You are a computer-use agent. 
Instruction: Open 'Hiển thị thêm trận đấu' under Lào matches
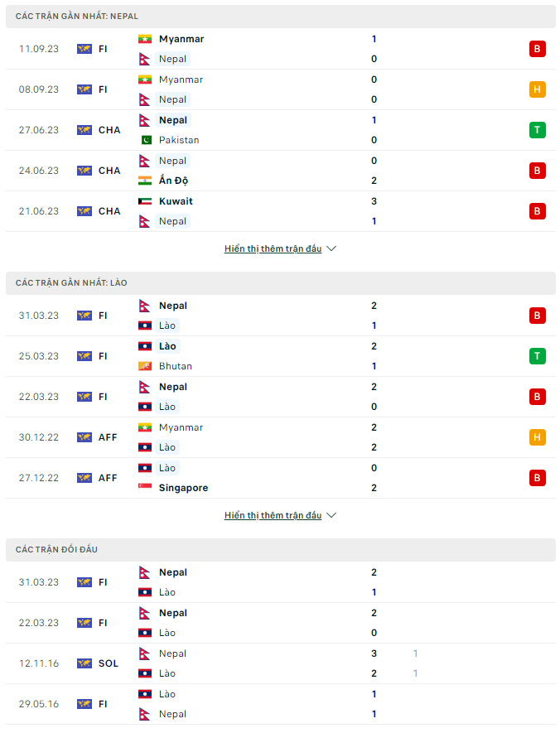(x=273, y=515)
